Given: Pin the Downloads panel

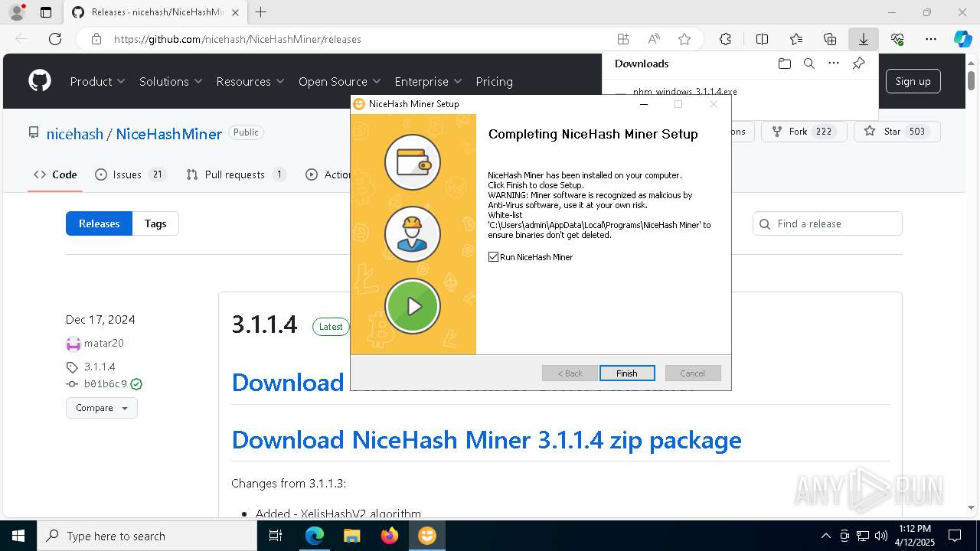Looking at the screenshot, I should (x=858, y=64).
